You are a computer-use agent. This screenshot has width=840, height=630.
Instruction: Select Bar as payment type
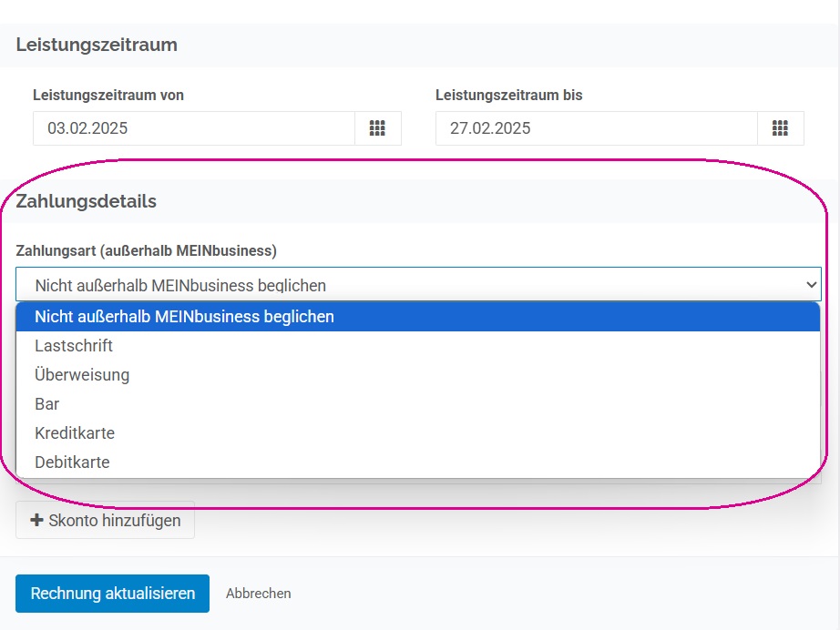(x=418, y=404)
